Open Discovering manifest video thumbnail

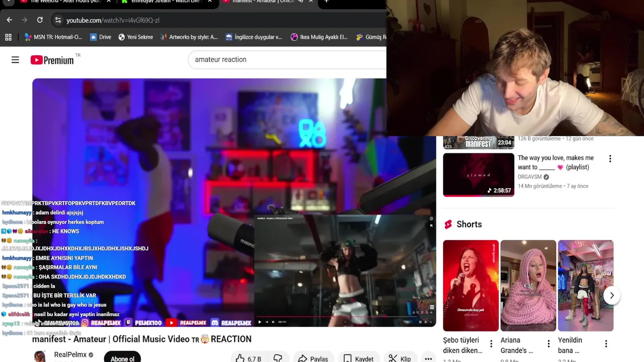(478, 143)
